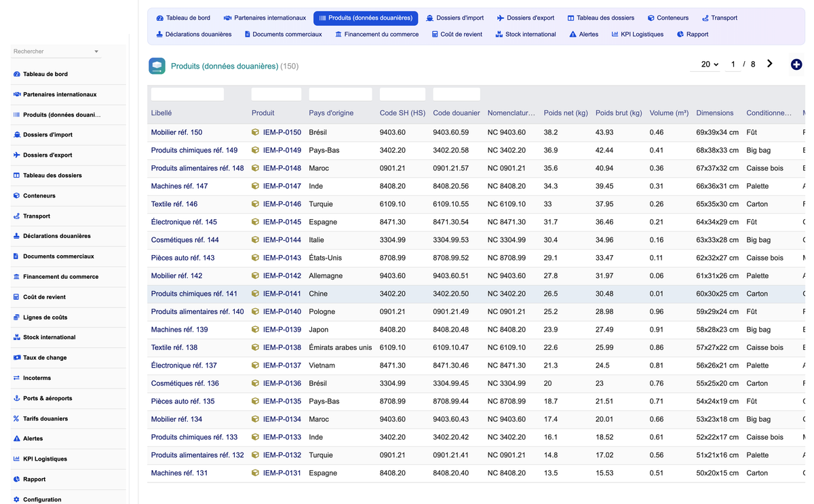Screen dimensions: 814x504
Task: Click the percent icon for Tarifs douaniers
Action: (x=17, y=419)
